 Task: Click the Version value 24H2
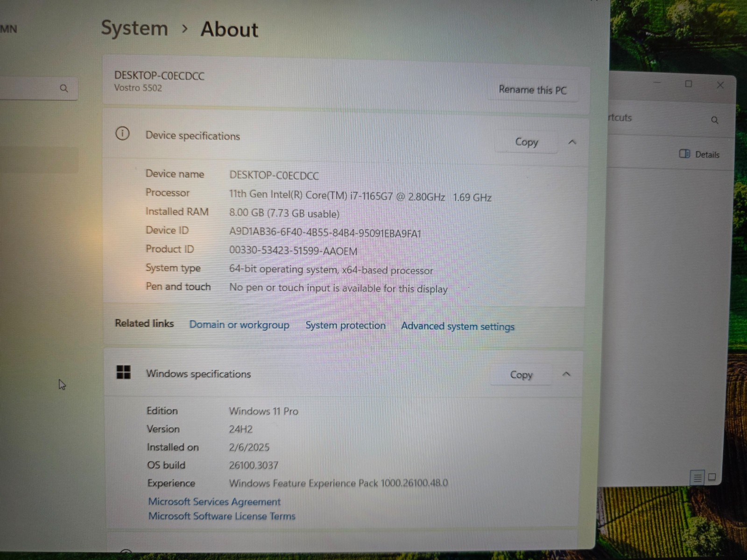(240, 429)
